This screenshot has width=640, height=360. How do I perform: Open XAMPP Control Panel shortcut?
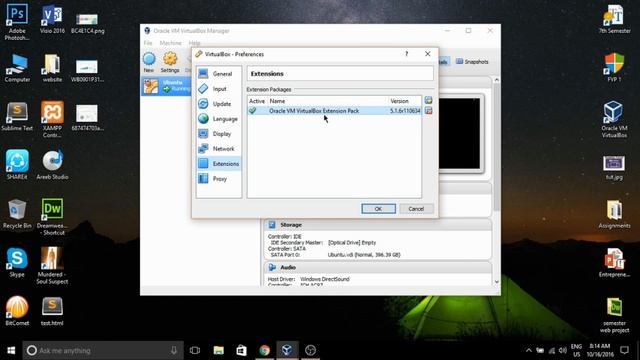[x=52, y=119]
